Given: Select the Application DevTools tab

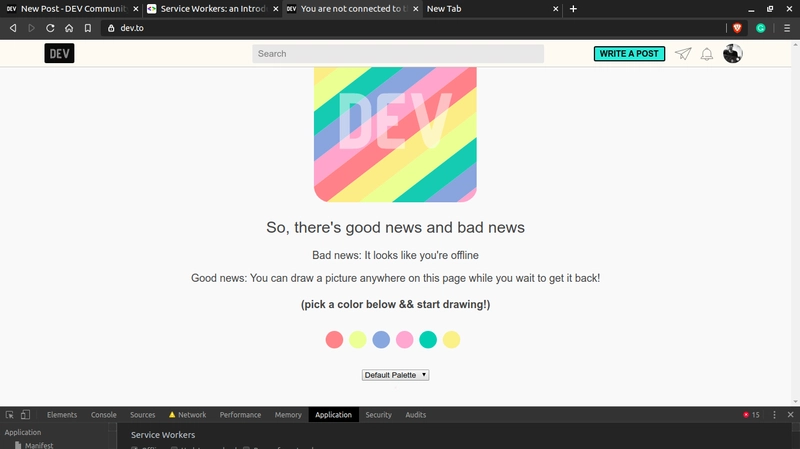Looking at the screenshot, I should [333, 415].
